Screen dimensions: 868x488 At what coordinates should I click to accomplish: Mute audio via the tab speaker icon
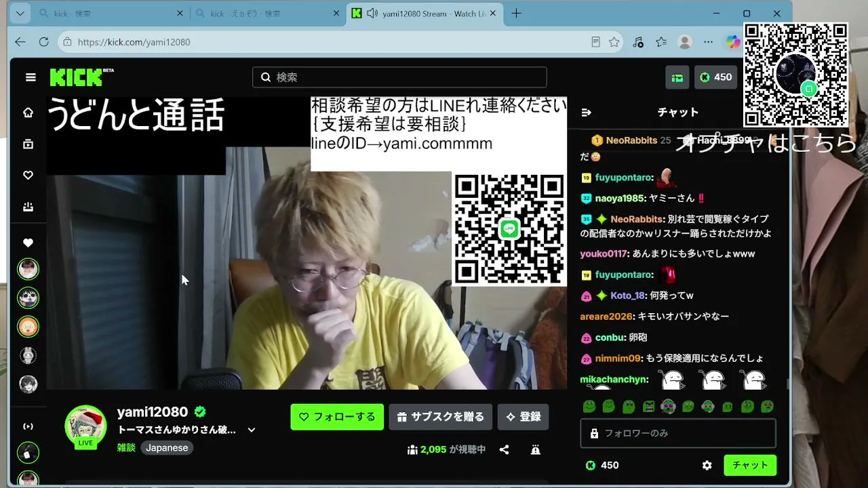coord(372,14)
